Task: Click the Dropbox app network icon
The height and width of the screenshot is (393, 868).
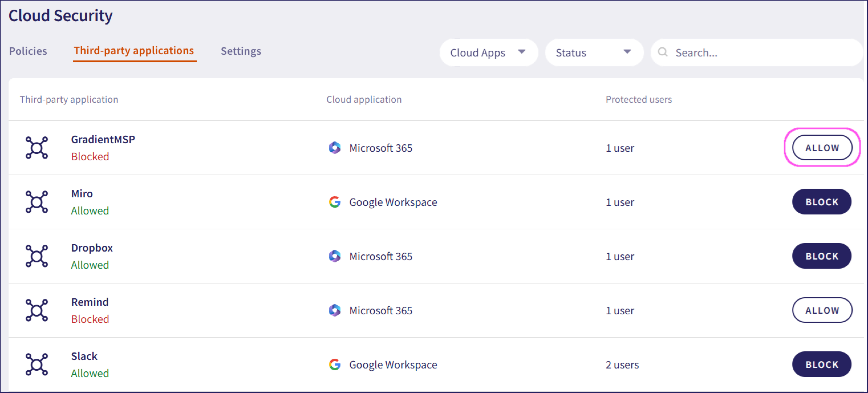Action: tap(37, 256)
